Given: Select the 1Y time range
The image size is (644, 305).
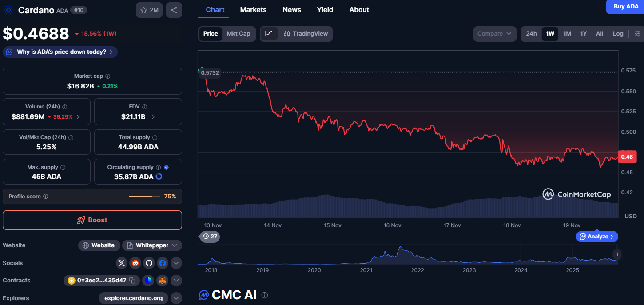Looking at the screenshot, I should pos(583,33).
